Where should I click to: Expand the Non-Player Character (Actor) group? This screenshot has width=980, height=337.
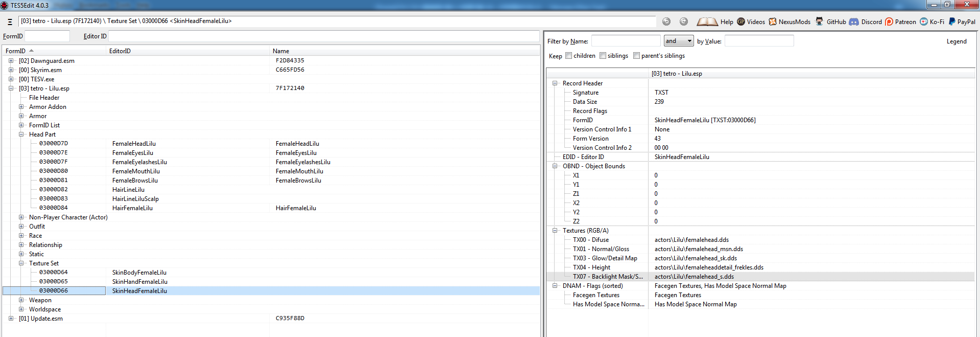point(21,217)
